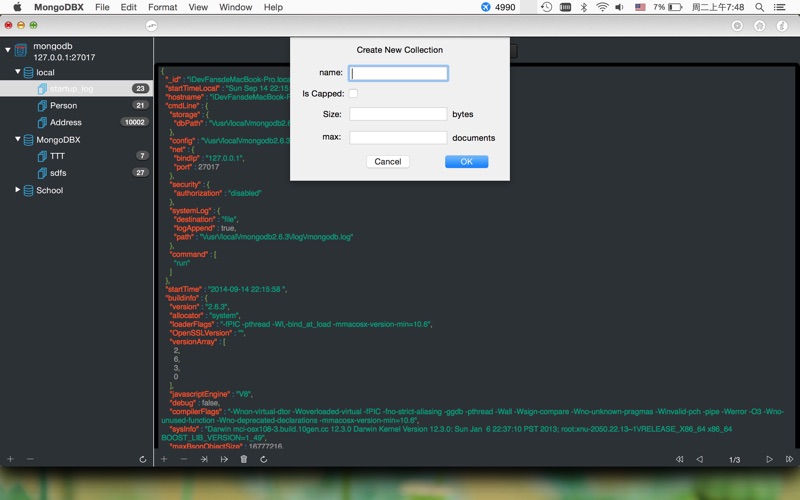
Task: Collapse the local database node
Action: pyautogui.click(x=18, y=72)
